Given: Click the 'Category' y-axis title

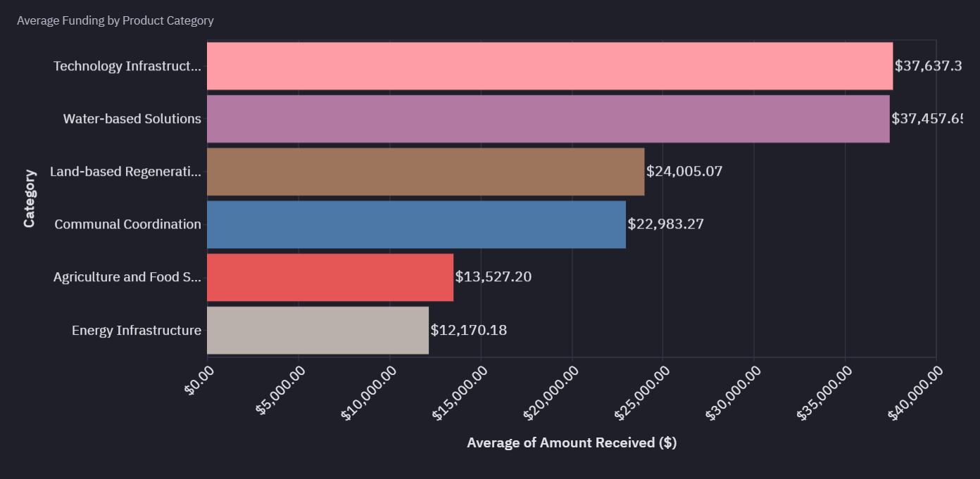Looking at the screenshot, I should tap(30, 198).
